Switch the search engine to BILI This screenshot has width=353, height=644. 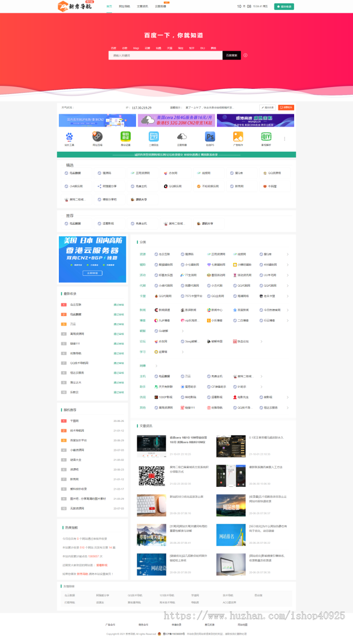click(x=203, y=48)
